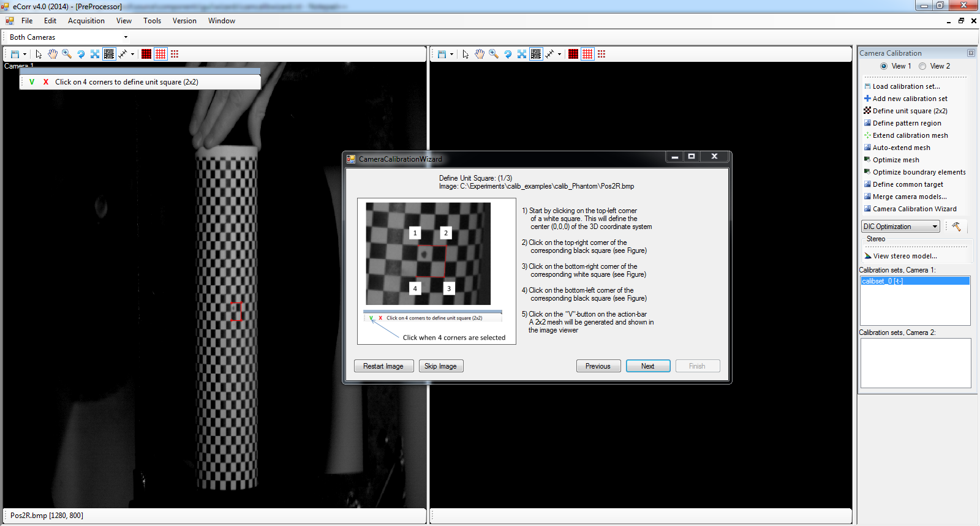The width and height of the screenshot is (980, 526).
Task: Cancel with the red X action-bar button
Action: point(46,82)
